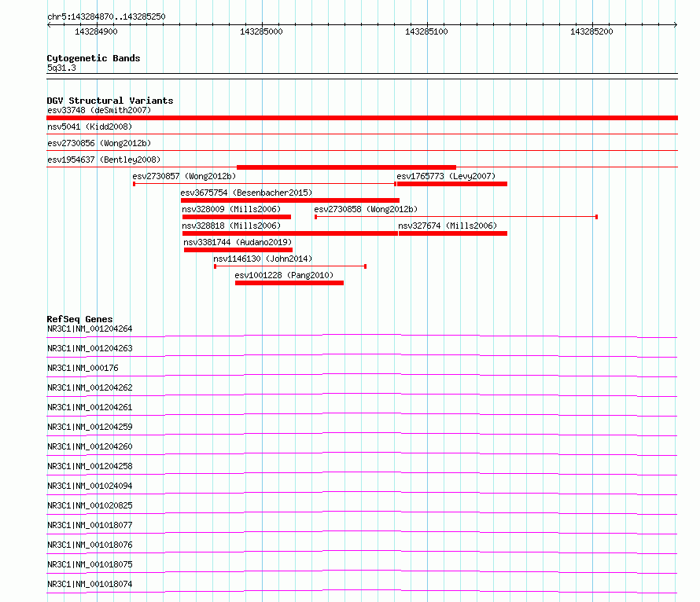Click the thin nsv1146130 variant line

click(x=290, y=266)
